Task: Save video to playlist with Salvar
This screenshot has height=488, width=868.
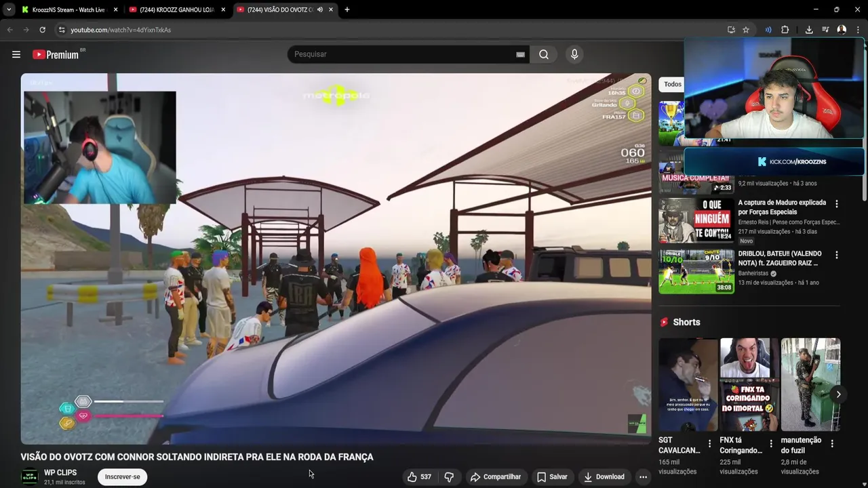Action: pos(552,476)
